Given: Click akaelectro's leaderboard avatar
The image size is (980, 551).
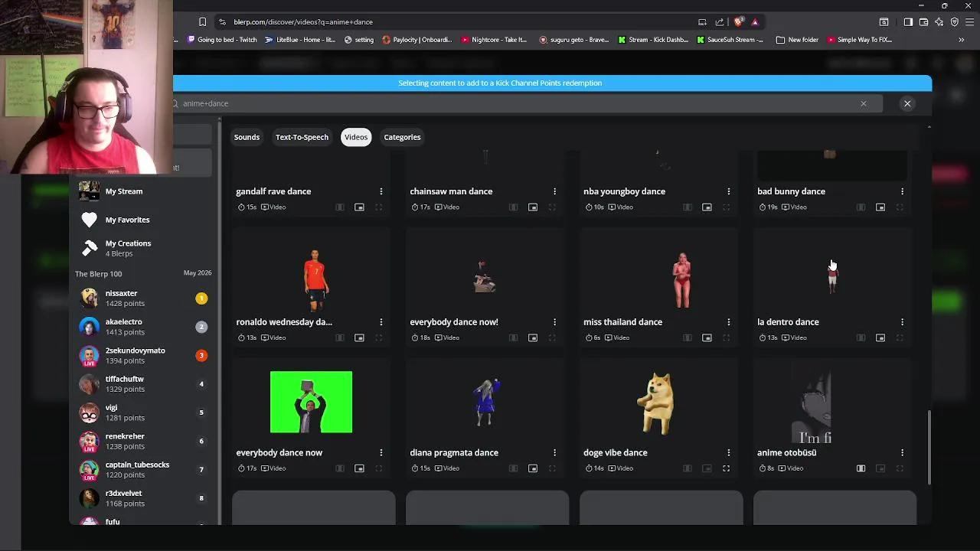Looking at the screenshot, I should tap(89, 327).
